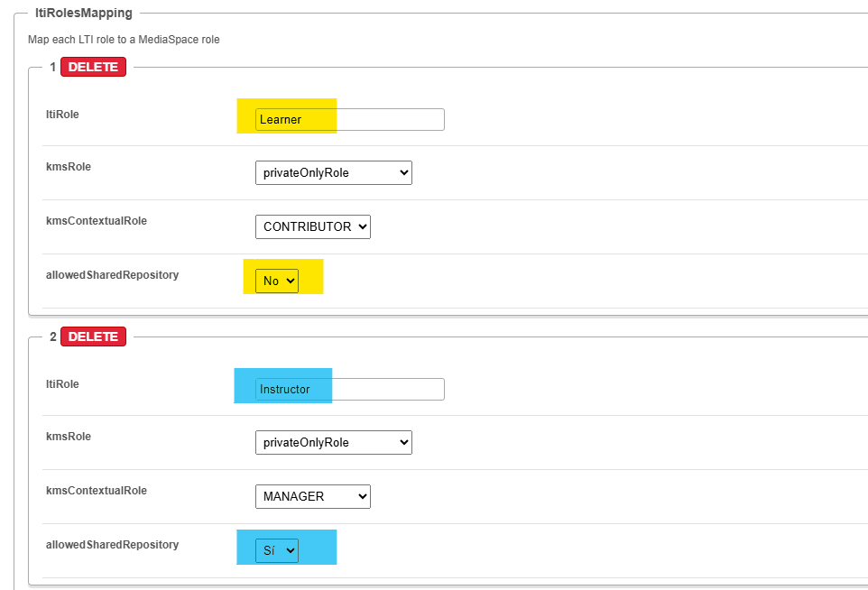This screenshot has width=868, height=590.
Task: Expand the CONTRIBUTOR kmsContextualRole dropdown
Action: coord(313,227)
